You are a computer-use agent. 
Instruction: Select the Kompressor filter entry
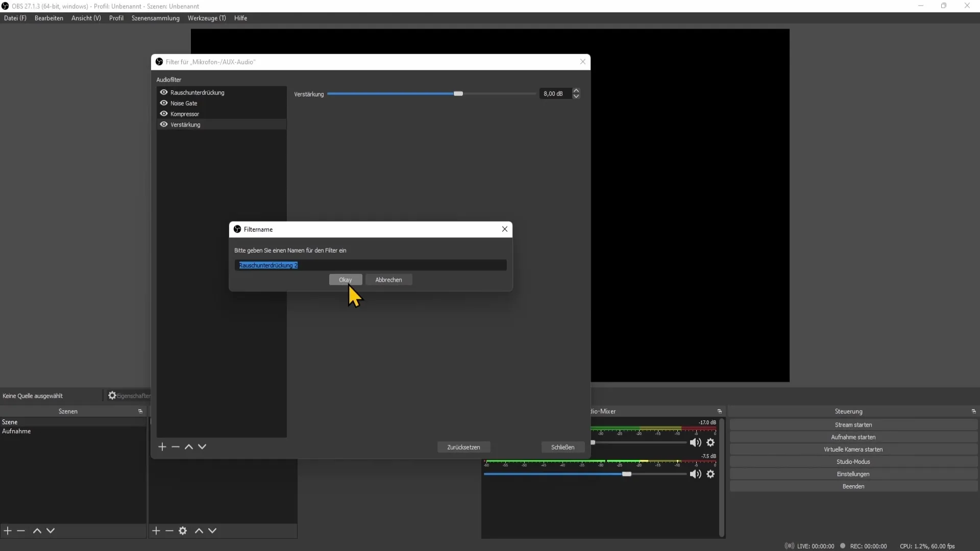point(222,114)
